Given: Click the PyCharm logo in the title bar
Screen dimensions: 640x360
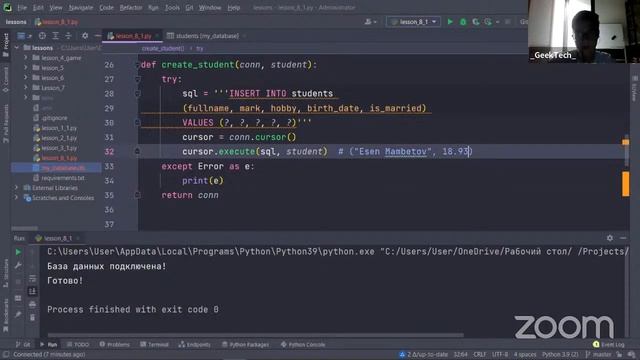Looking at the screenshot, I should pyautogui.click(x=7, y=7).
